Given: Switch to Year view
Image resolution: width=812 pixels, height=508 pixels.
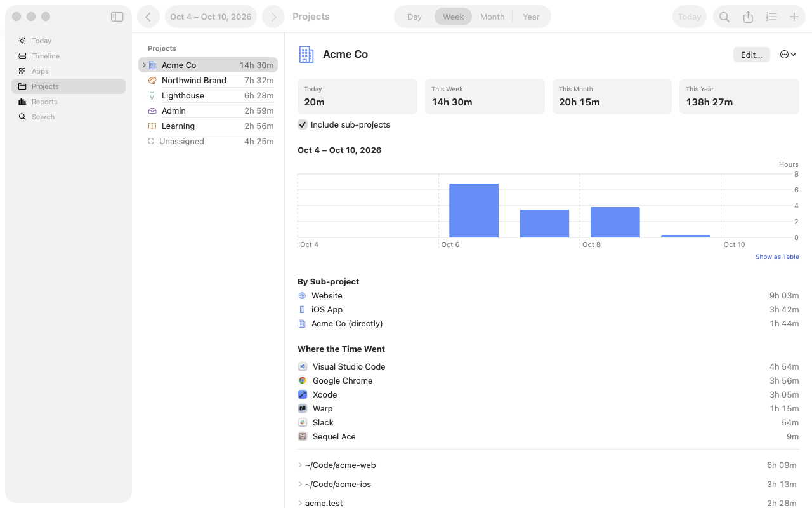Looking at the screenshot, I should (531, 17).
